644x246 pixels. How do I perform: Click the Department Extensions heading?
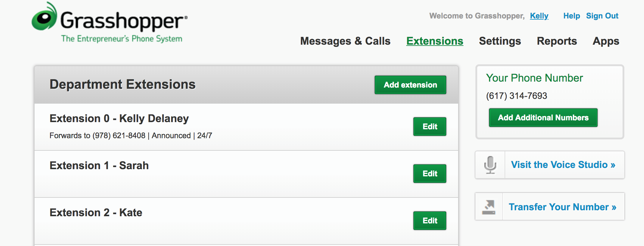point(122,84)
